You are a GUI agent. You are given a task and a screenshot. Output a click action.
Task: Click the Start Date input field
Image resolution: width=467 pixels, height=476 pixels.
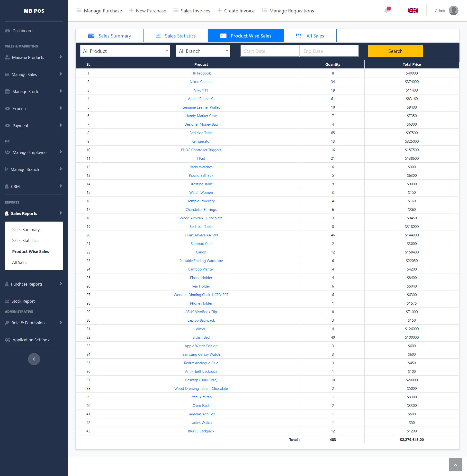(270, 51)
